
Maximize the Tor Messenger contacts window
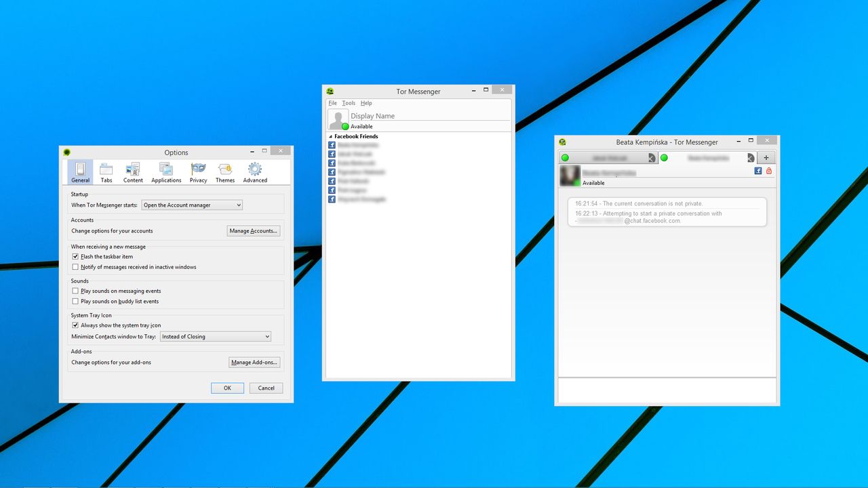point(486,89)
